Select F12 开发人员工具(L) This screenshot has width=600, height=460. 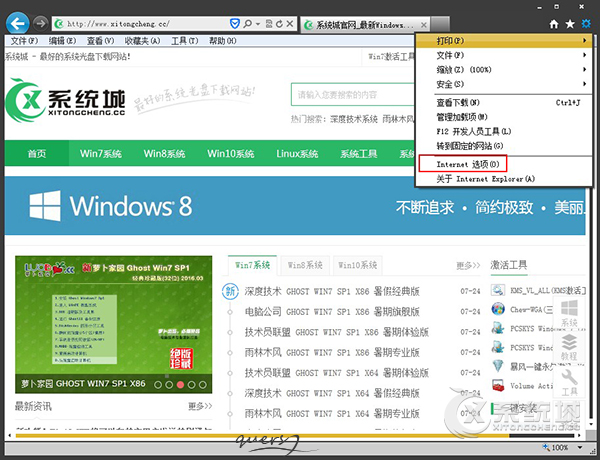tap(504, 132)
